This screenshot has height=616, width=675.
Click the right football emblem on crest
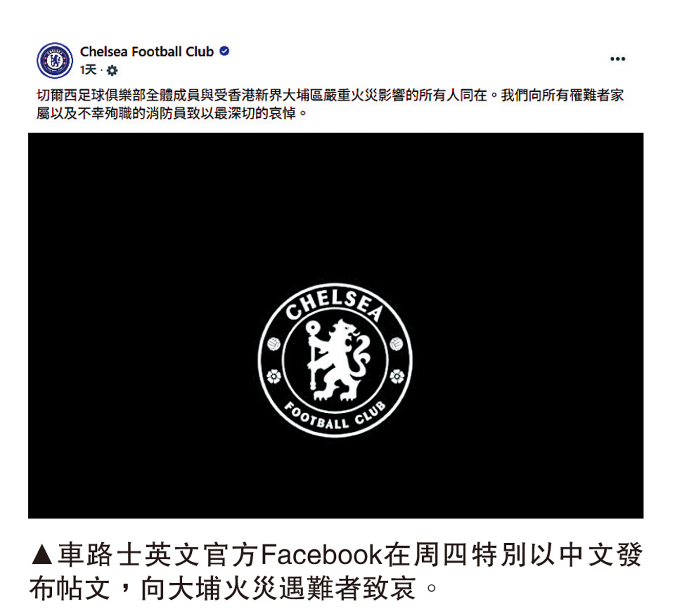[396, 344]
